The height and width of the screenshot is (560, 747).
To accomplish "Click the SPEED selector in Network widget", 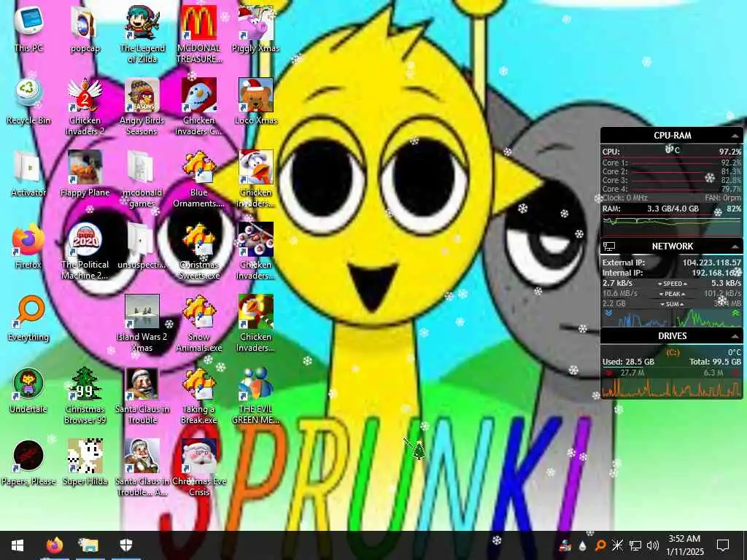I will tap(672, 284).
